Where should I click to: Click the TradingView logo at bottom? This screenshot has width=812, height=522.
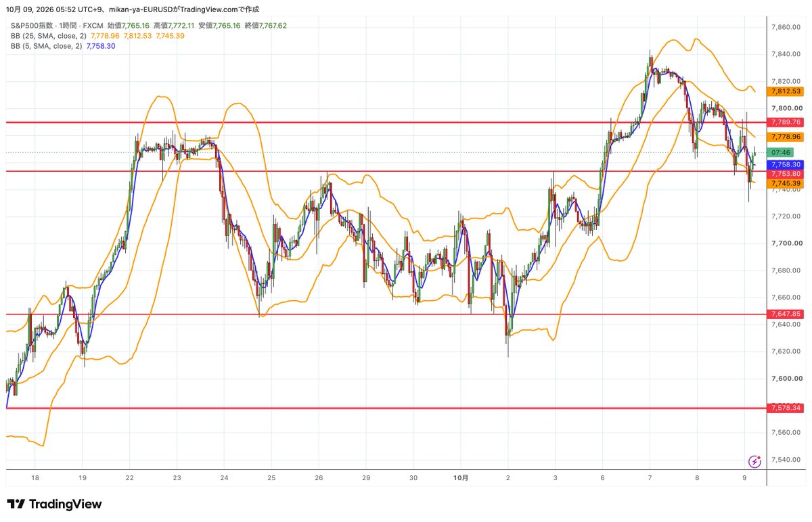[54, 504]
